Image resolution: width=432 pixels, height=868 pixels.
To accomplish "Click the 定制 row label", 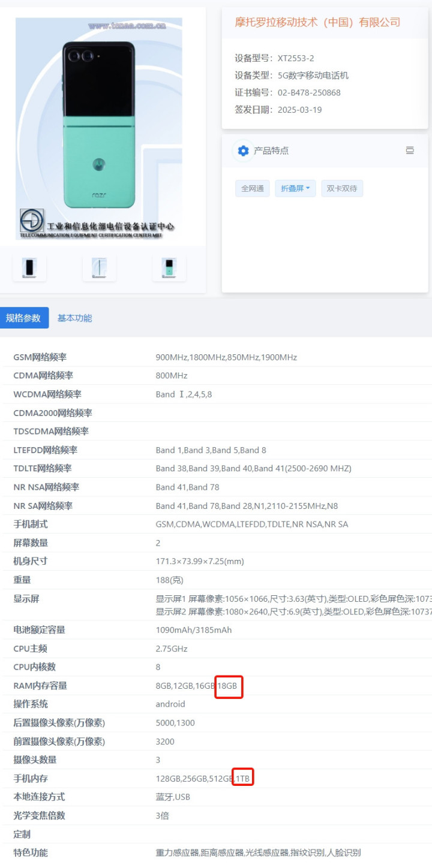I will point(22,834).
